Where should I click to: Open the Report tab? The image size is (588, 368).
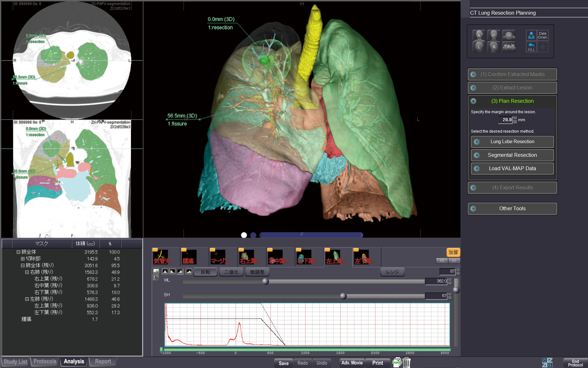pos(103,362)
